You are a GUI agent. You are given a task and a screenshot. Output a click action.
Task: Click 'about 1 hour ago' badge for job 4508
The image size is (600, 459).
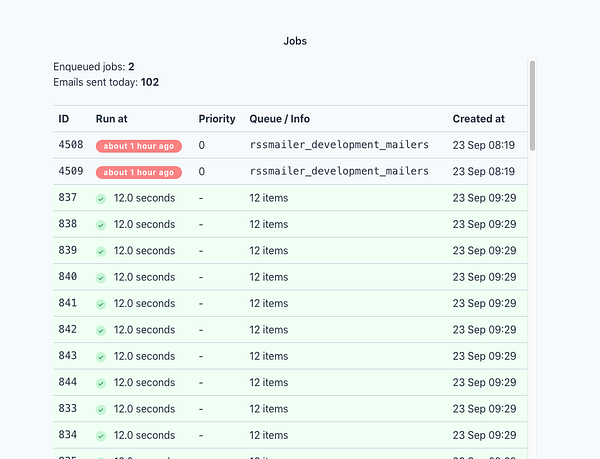pos(139,146)
